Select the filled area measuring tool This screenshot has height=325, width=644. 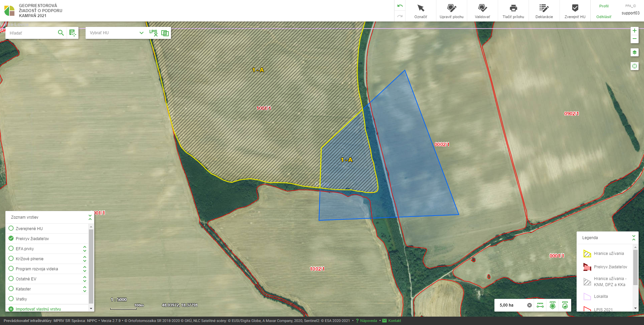click(x=552, y=305)
